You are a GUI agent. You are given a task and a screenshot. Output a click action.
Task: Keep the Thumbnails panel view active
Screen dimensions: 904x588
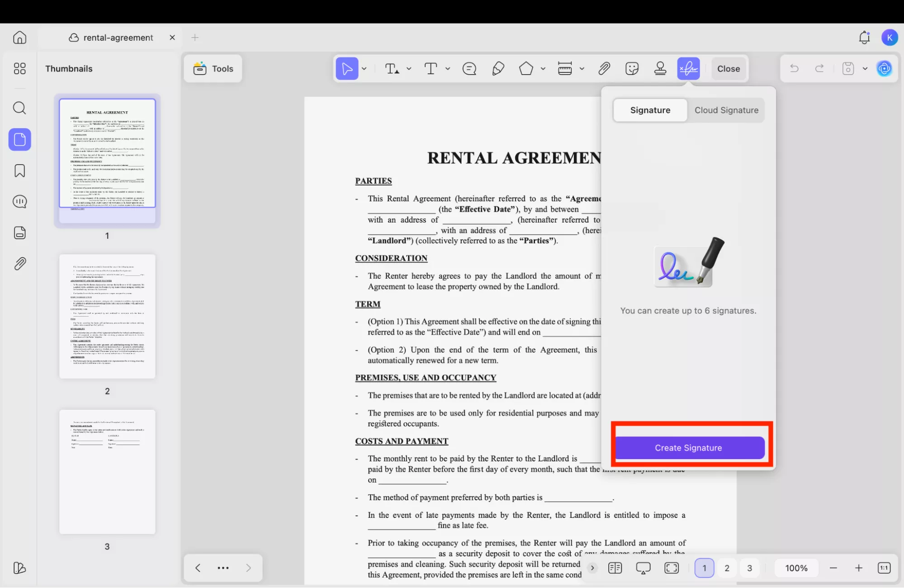click(x=19, y=139)
